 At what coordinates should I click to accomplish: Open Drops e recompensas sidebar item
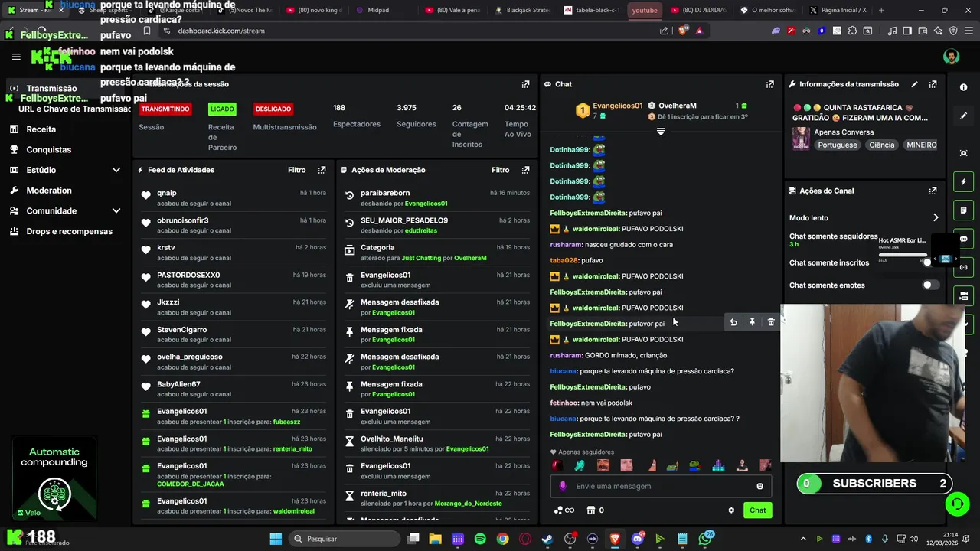tap(69, 231)
